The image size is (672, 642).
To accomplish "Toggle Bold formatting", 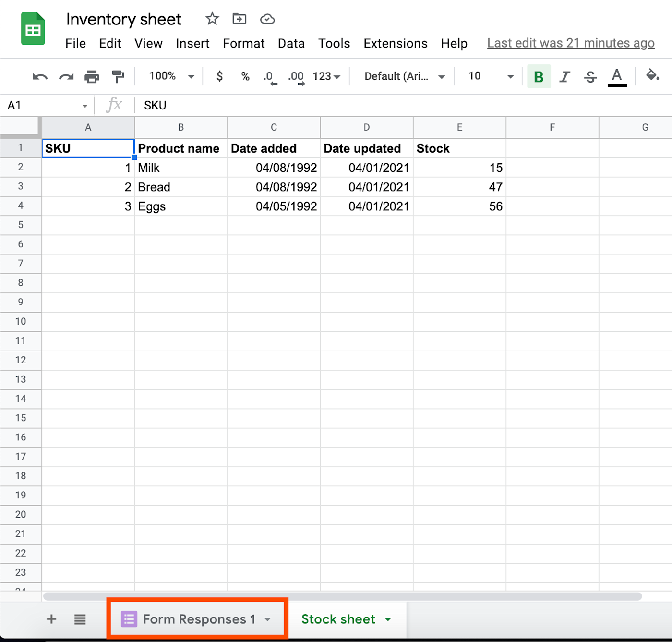I will (x=539, y=76).
